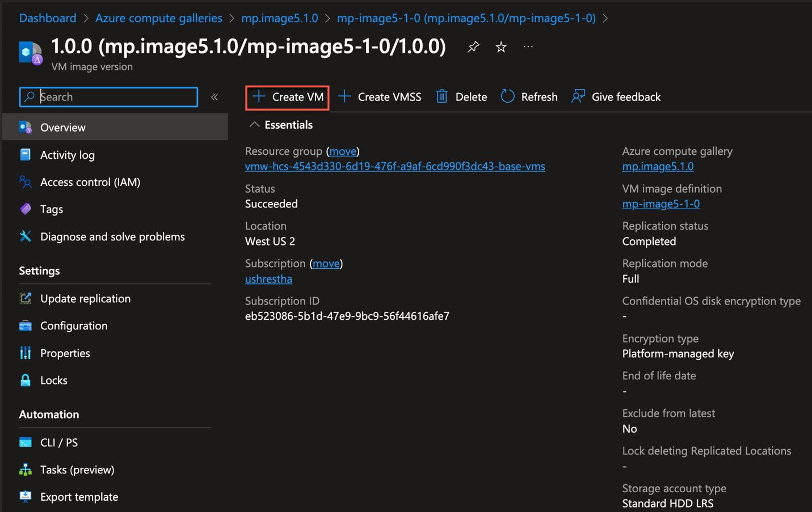Click the Delete button label
This screenshot has width=812, height=512.
(471, 97)
